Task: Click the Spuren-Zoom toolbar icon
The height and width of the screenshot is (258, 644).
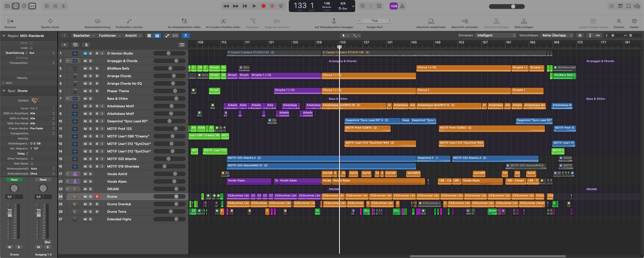Action: coord(50,21)
